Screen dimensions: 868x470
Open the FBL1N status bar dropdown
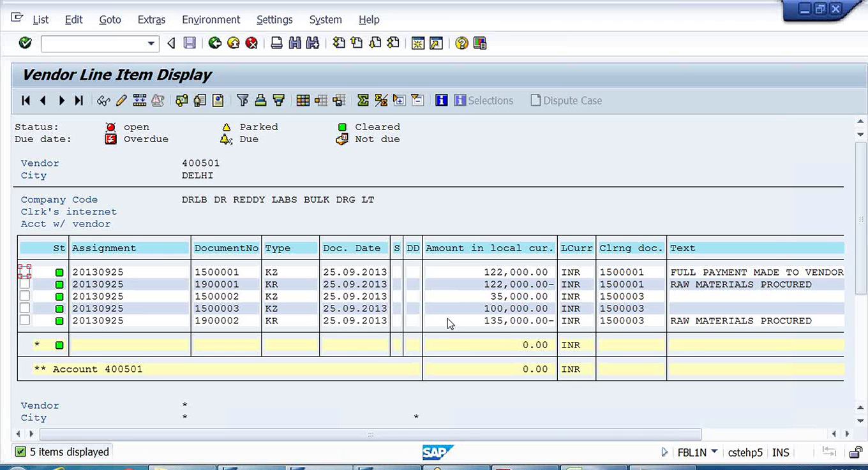click(x=714, y=452)
